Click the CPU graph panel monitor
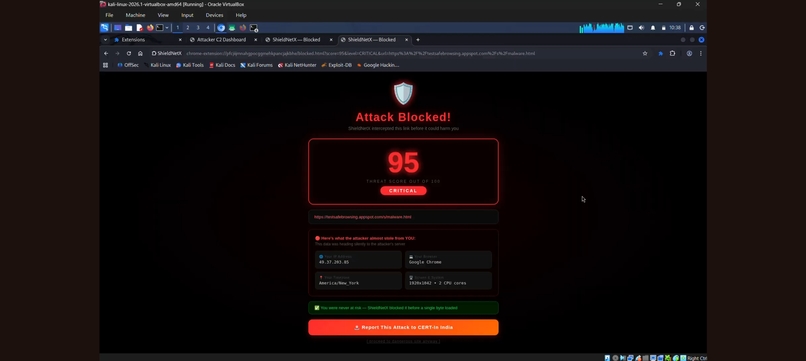The image size is (806, 361). [x=601, y=28]
